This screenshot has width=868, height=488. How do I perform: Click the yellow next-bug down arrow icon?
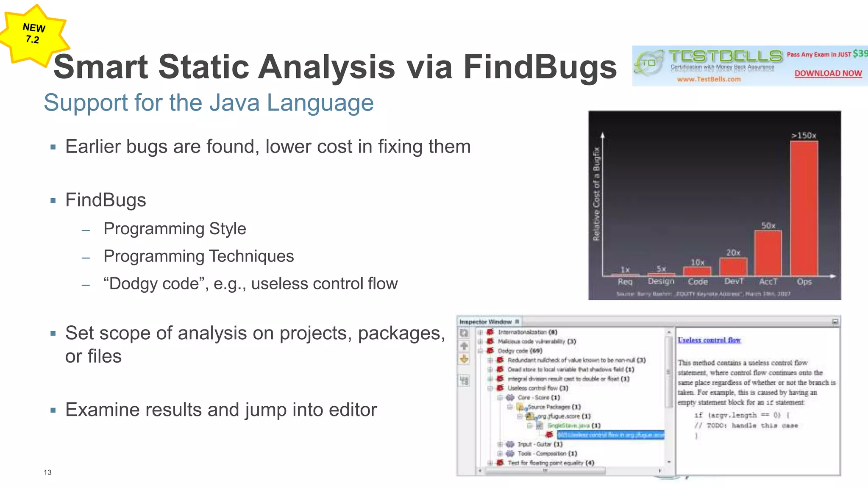465,359
